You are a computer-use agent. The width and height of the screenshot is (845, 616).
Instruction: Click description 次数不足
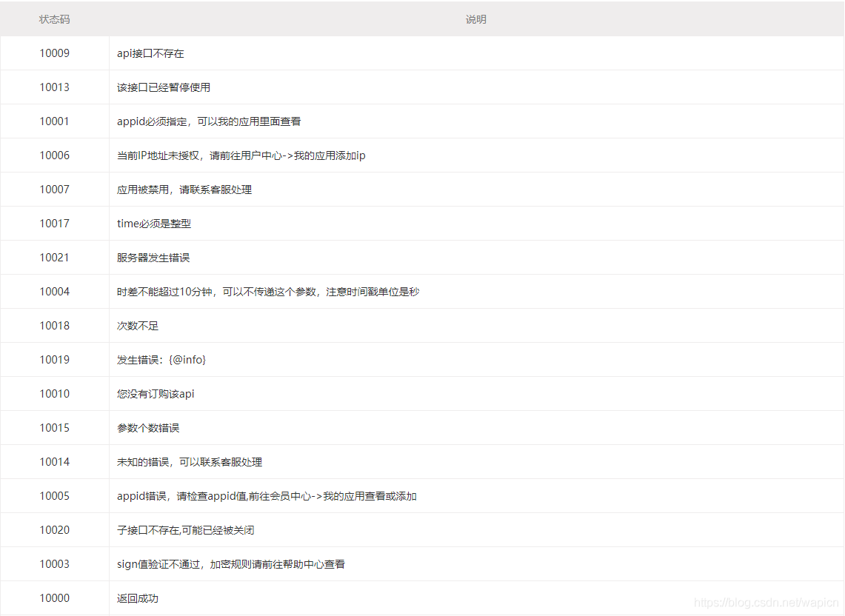pos(138,325)
